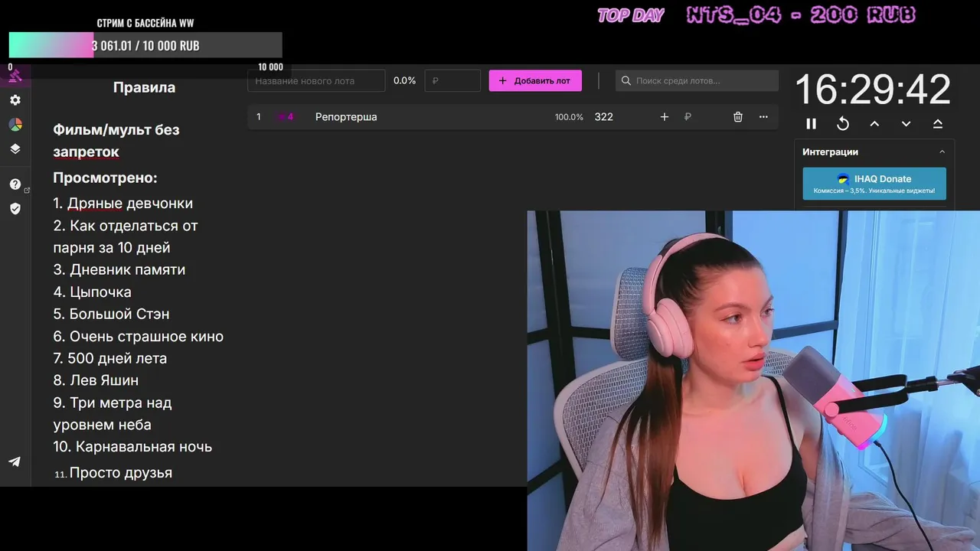
Task: Click the Добавить лот button
Action: tap(535, 80)
